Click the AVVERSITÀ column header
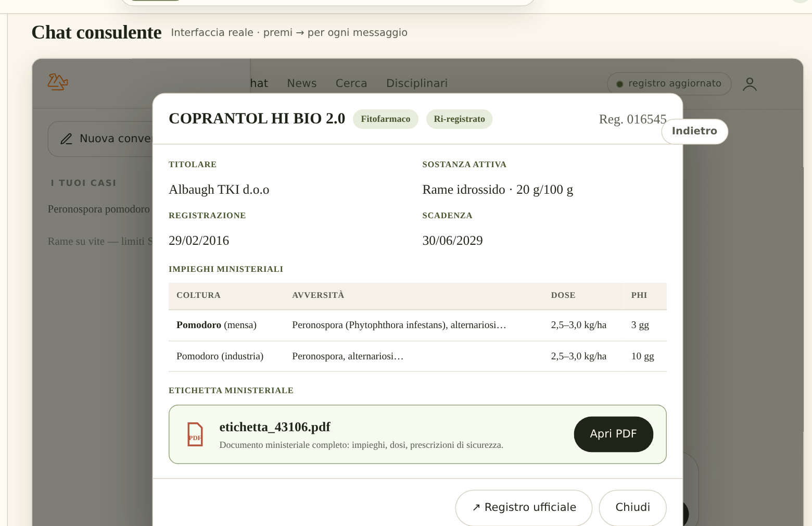 (x=318, y=295)
